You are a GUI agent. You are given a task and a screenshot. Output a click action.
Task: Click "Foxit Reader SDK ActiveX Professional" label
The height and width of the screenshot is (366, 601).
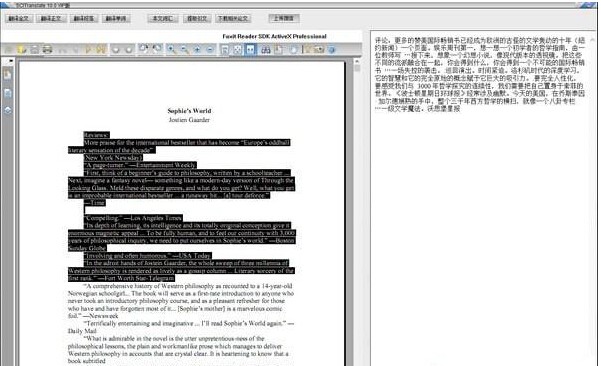click(274, 36)
